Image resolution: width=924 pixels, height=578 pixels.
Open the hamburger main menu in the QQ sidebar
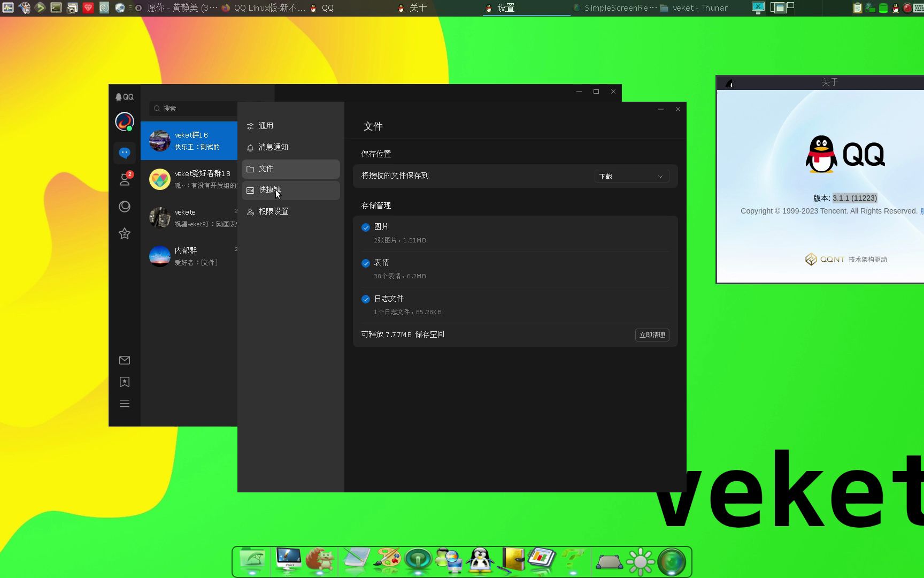(125, 404)
